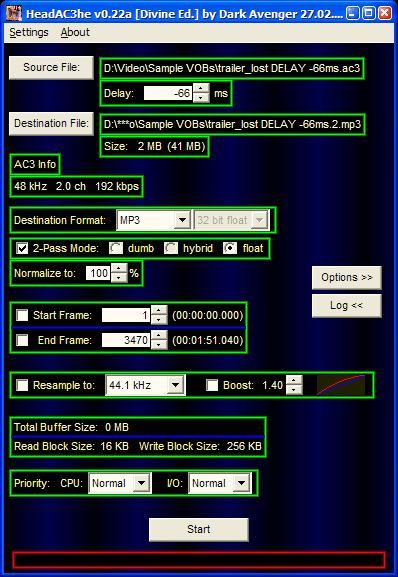This screenshot has height=577, width=398.
Task: Maximize the HeadAC3he window
Action: point(369,14)
